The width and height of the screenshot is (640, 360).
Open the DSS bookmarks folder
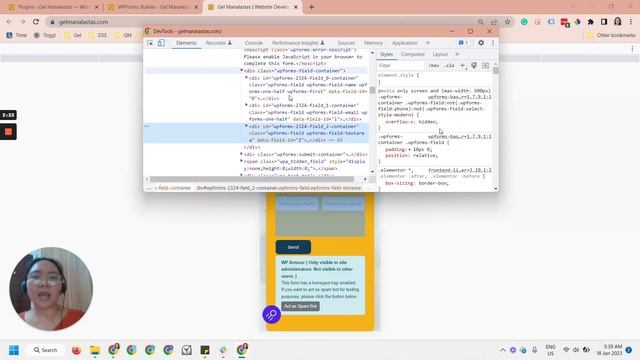pos(98,36)
